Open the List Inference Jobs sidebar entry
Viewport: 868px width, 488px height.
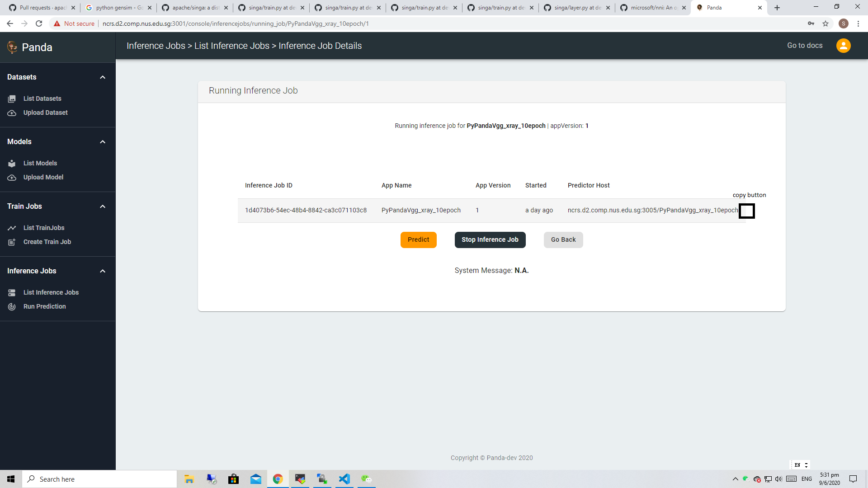[x=51, y=292]
